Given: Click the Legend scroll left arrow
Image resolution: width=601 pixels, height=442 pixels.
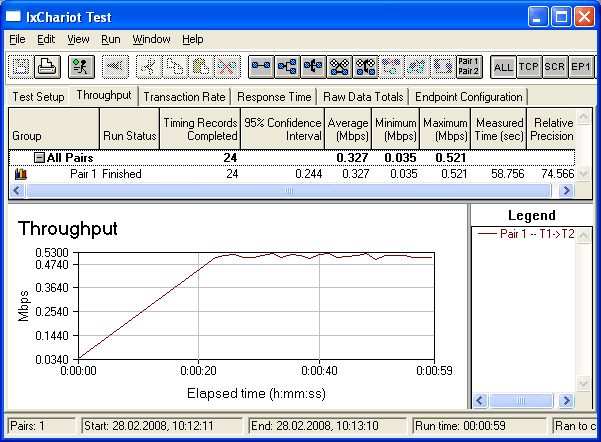Looking at the screenshot, I should (x=479, y=401).
